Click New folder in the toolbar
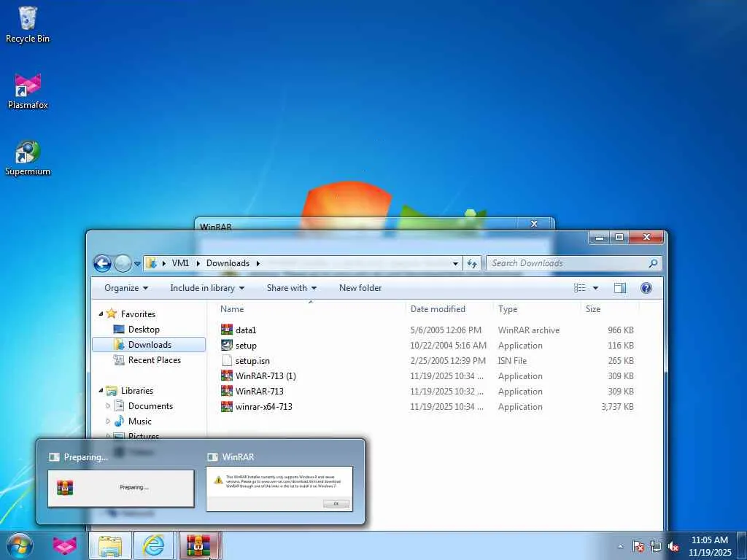 360,287
